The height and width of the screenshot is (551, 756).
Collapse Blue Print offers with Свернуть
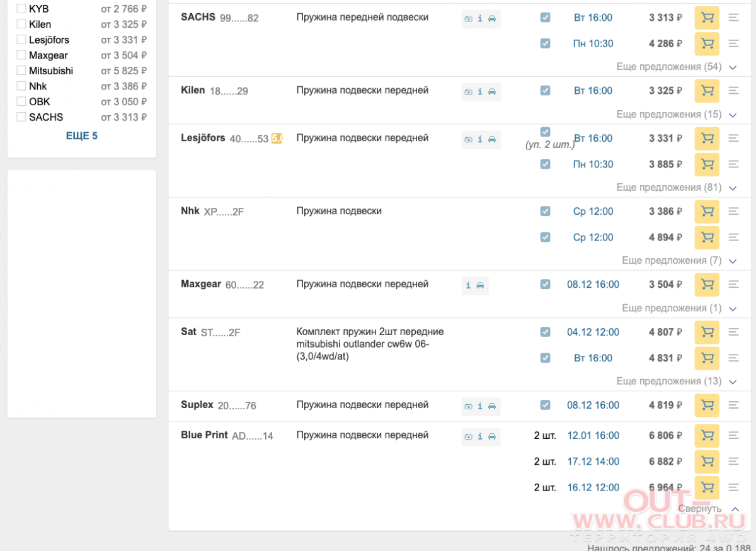(x=709, y=509)
